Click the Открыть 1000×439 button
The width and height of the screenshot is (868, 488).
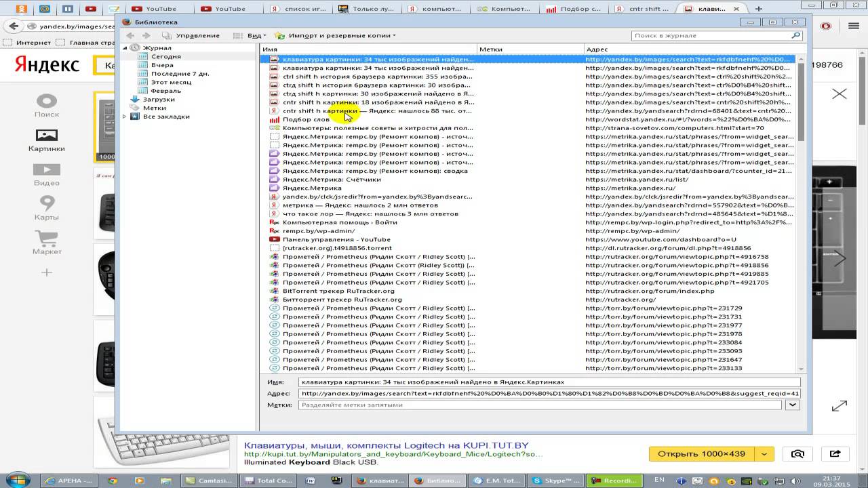tap(701, 453)
